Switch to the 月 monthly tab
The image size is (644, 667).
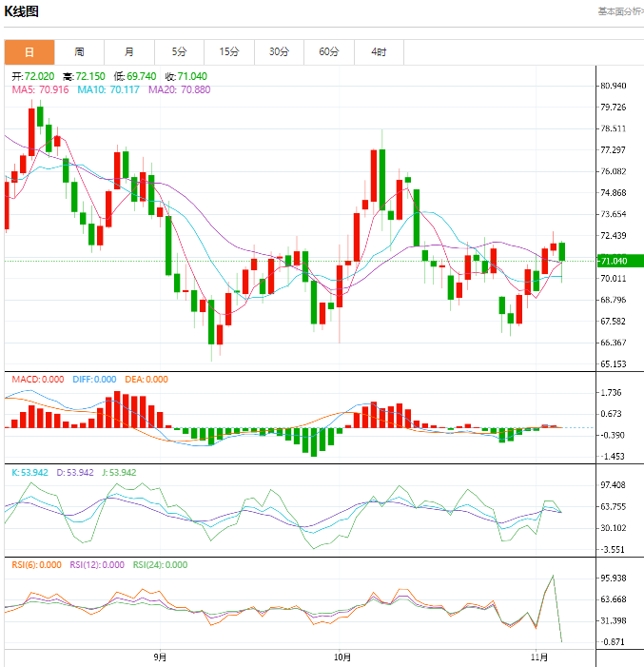tap(129, 52)
